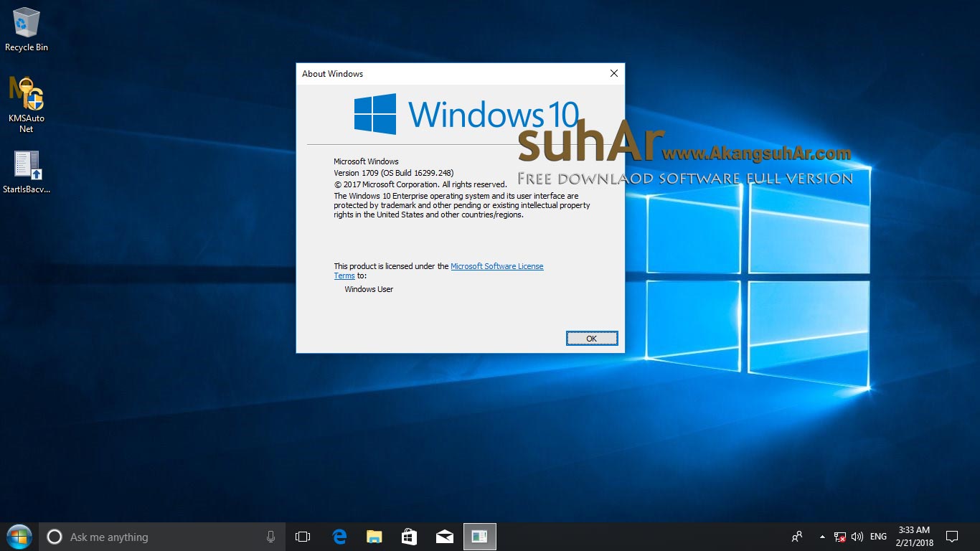Open the Start menu orb
Viewport: 980px width, 551px height.
click(x=19, y=537)
